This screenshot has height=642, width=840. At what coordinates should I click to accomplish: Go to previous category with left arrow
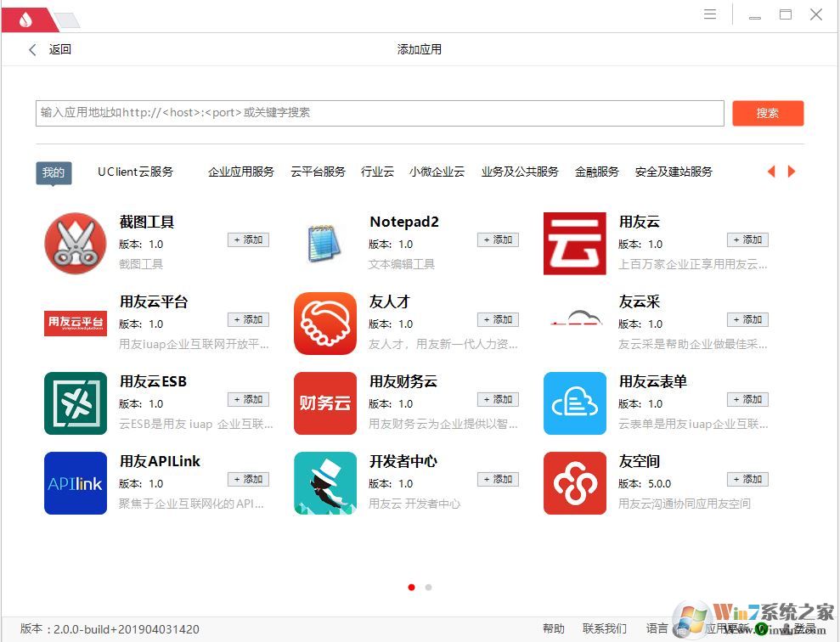771,171
